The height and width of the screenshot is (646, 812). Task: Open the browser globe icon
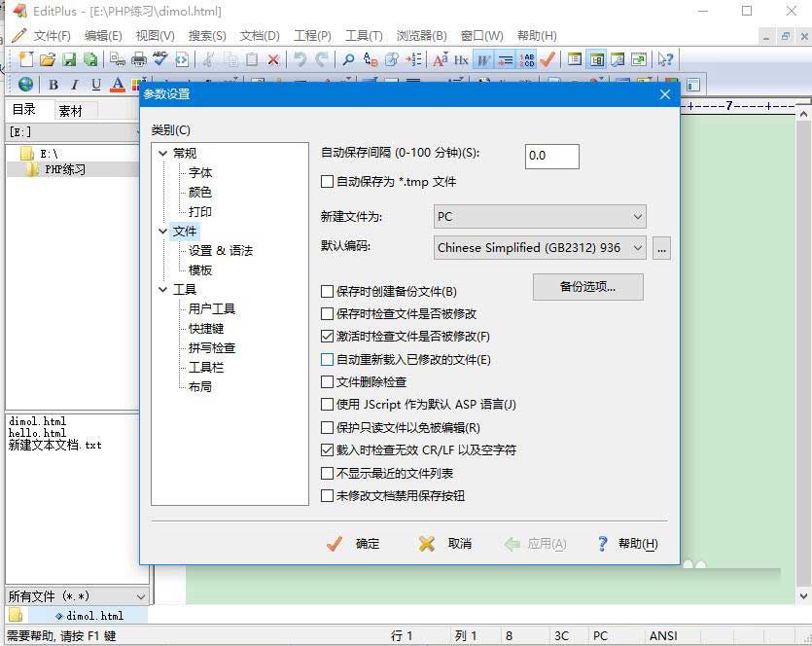(x=26, y=85)
